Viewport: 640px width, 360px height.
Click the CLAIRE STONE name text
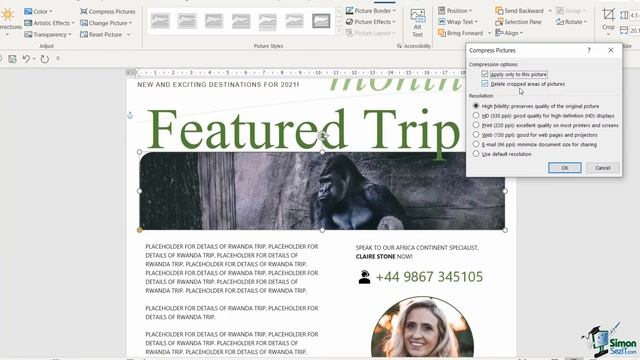point(375,256)
